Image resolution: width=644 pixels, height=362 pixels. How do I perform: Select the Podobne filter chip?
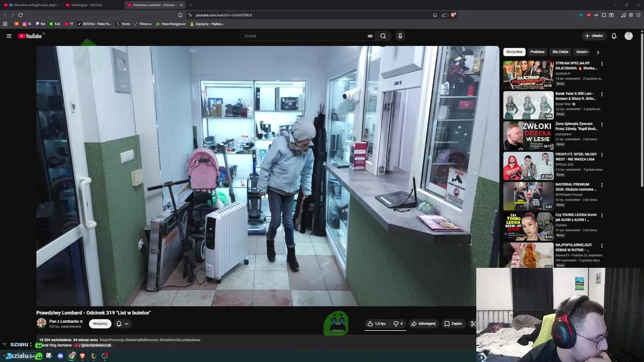click(537, 52)
